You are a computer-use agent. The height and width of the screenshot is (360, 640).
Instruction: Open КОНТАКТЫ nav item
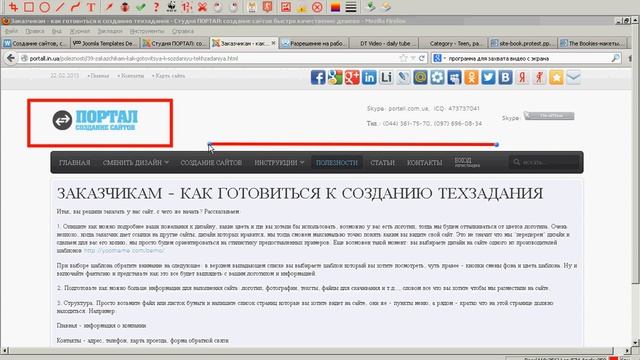tap(424, 162)
